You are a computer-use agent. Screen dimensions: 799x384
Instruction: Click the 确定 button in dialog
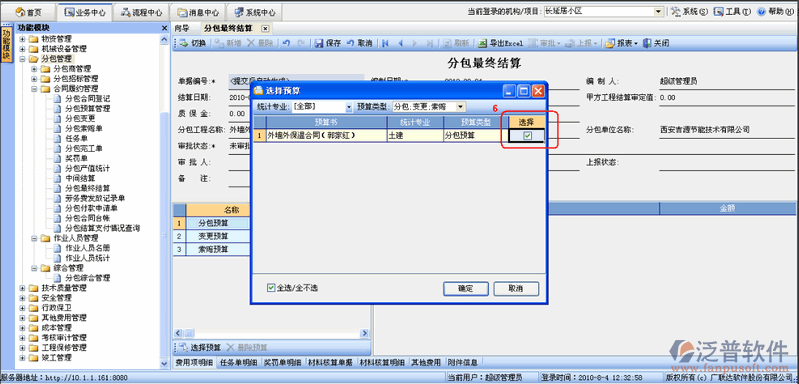coord(466,289)
